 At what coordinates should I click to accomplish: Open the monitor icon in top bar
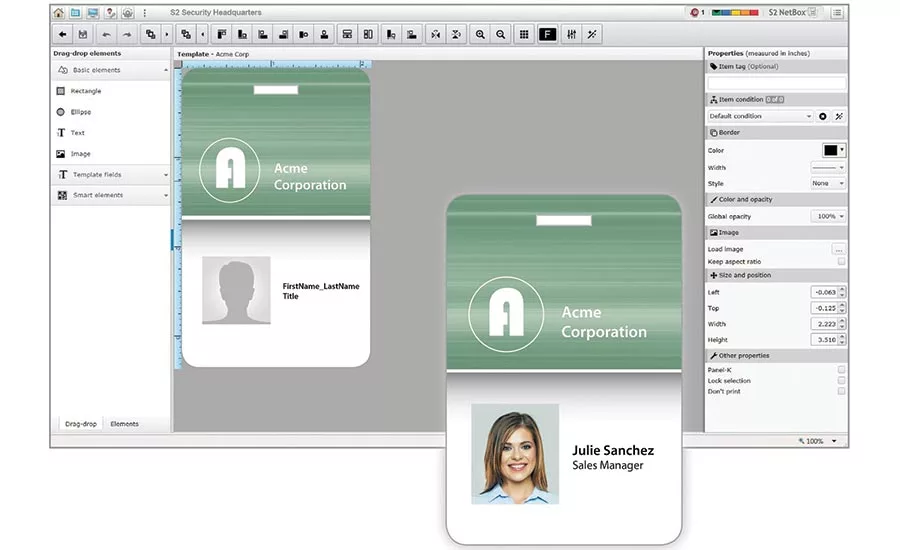[92, 13]
